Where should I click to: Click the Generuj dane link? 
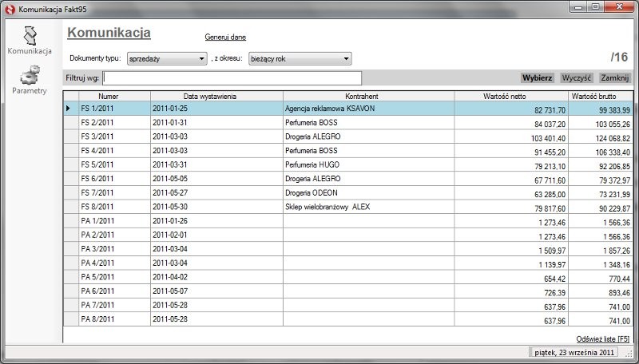click(x=225, y=38)
